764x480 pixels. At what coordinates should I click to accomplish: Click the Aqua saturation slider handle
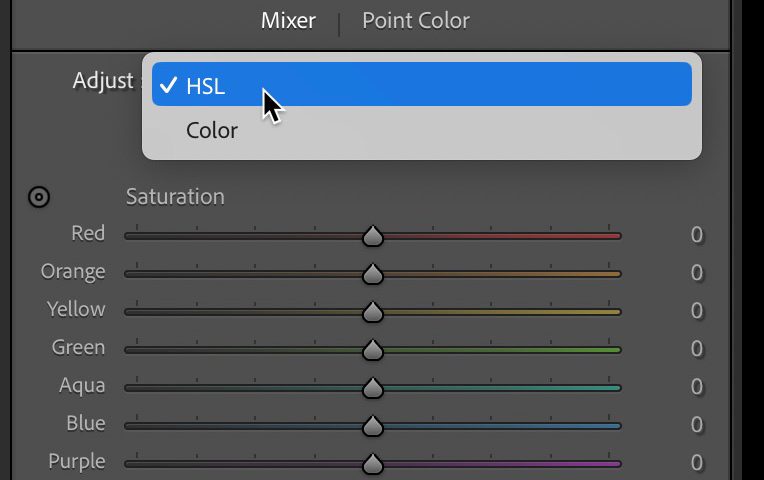pos(372,389)
